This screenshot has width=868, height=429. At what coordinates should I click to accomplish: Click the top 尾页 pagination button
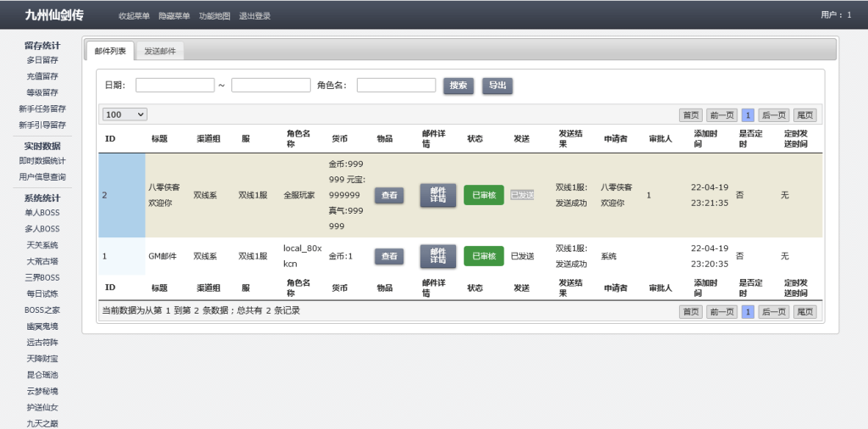(805, 115)
